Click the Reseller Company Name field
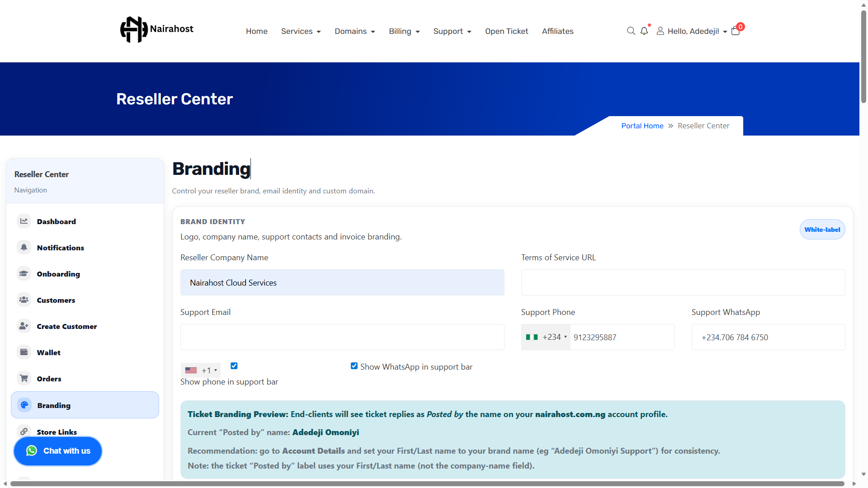This screenshot has height=488, width=868. pyautogui.click(x=342, y=282)
